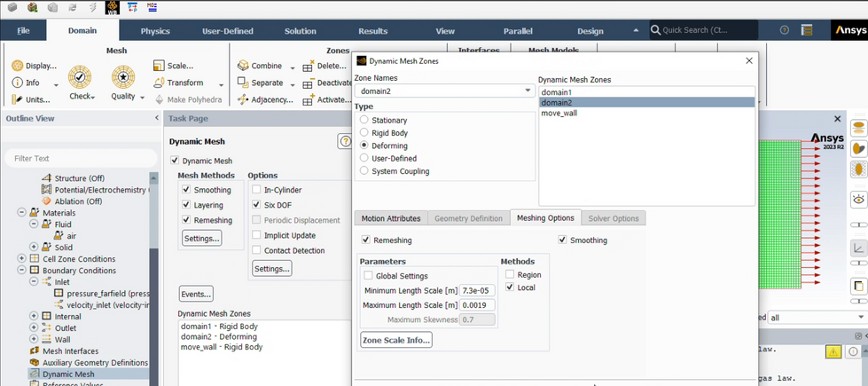
Task: Enable the In-Cylinder option
Action: point(256,190)
